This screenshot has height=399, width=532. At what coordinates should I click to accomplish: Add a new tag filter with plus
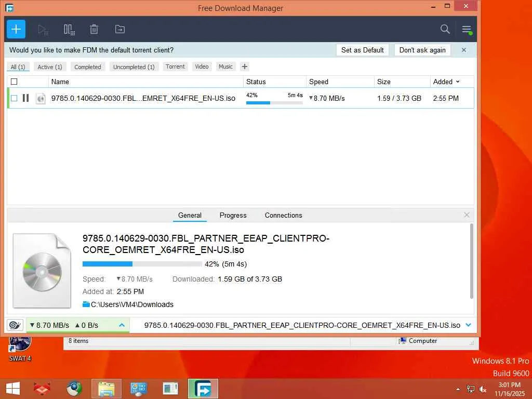[245, 66]
